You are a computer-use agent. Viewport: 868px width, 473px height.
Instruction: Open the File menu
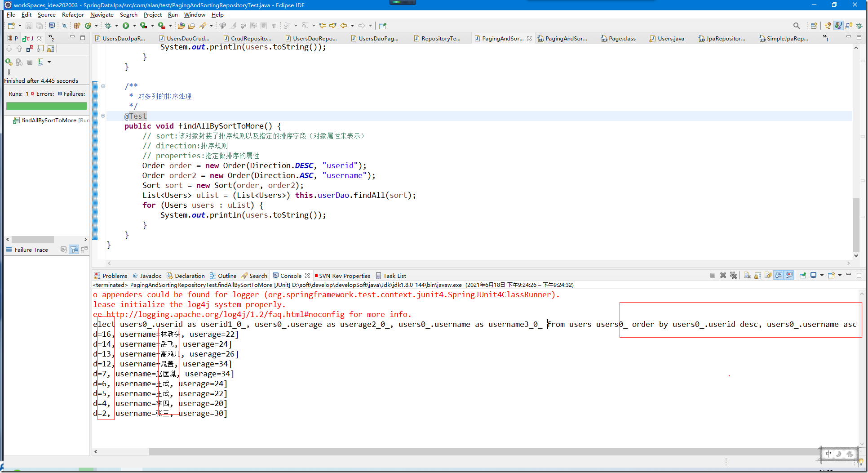(11, 14)
